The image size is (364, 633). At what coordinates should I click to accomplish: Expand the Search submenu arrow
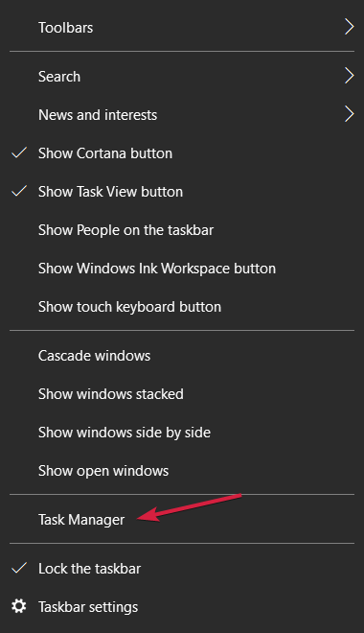[x=349, y=76]
